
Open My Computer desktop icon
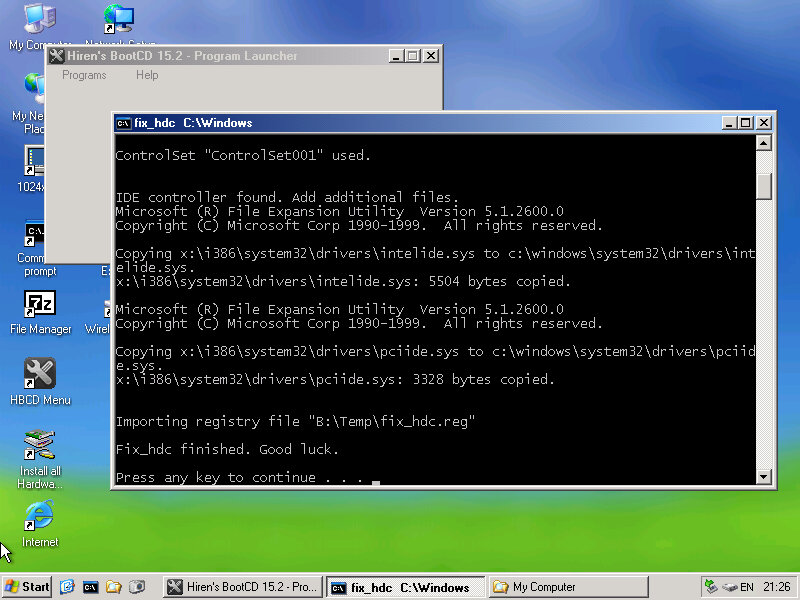[38, 20]
